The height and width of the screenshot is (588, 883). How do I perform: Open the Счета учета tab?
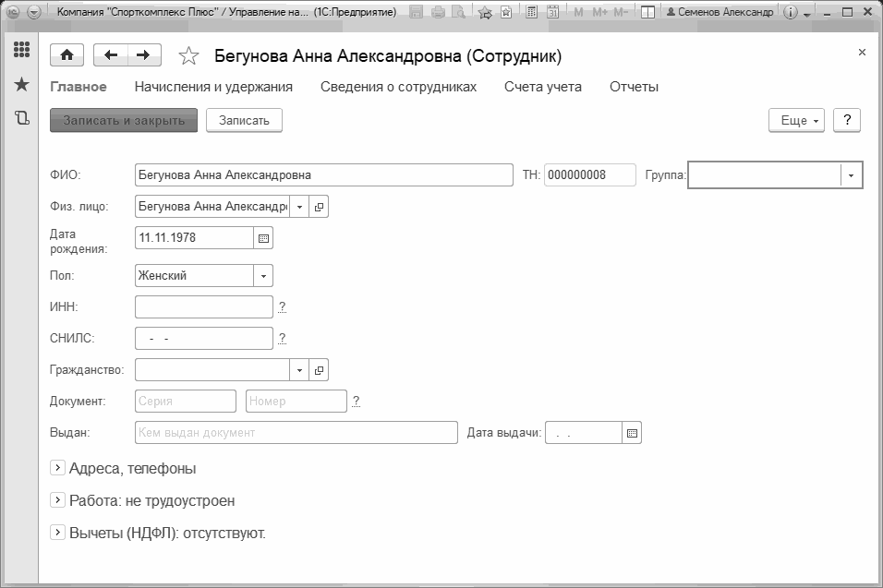coord(543,87)
